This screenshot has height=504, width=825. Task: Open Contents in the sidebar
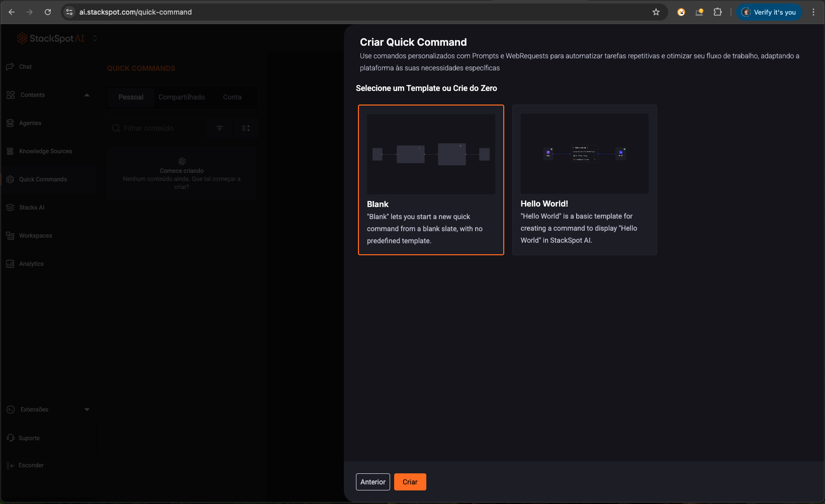click(x=33, y=95)
